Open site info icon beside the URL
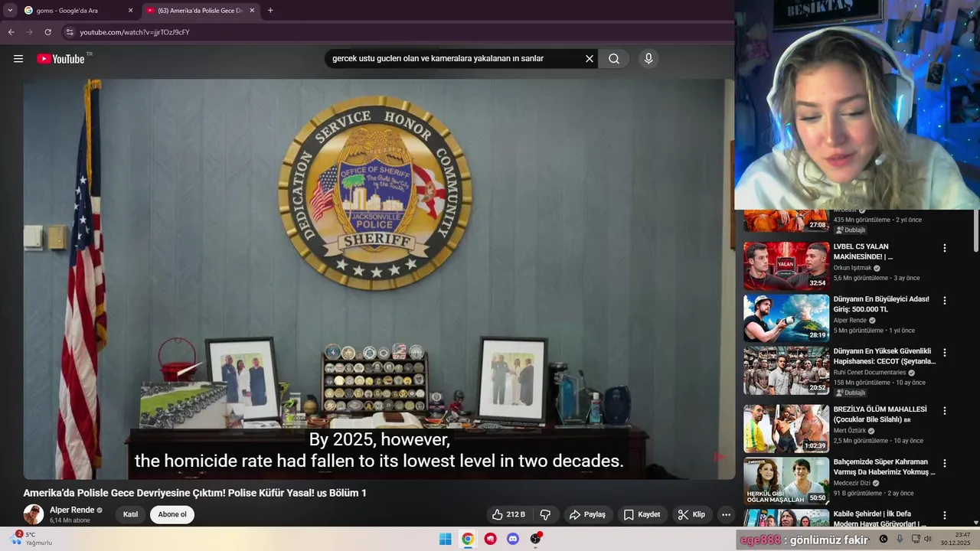Image resolution: width=980 pixels, height=551 pixels. pyautogui.click(x=69, y=32)
